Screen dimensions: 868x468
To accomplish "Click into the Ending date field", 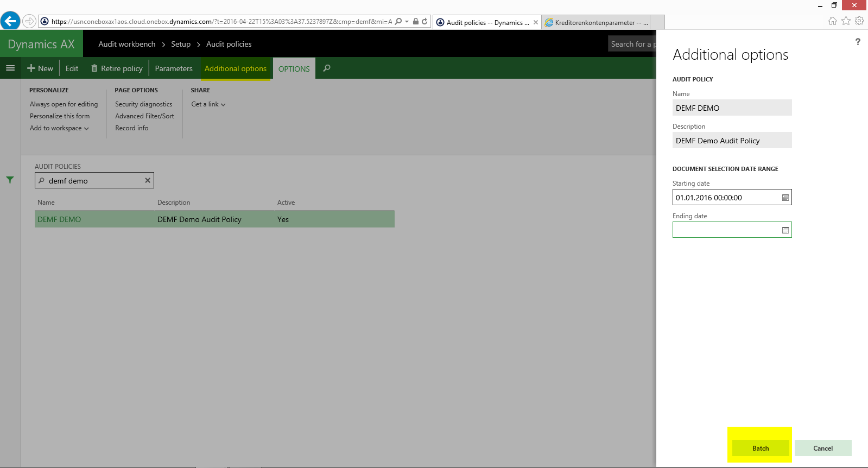I will (x=725, y=230).
